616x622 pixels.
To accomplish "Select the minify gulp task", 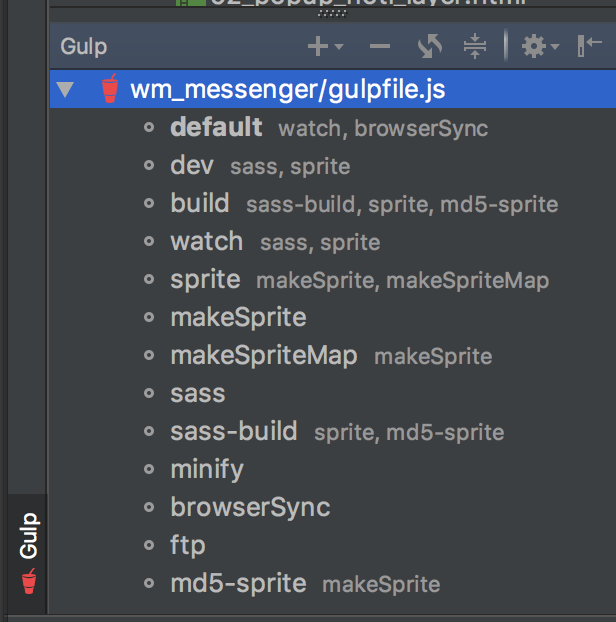I will 207,470.
